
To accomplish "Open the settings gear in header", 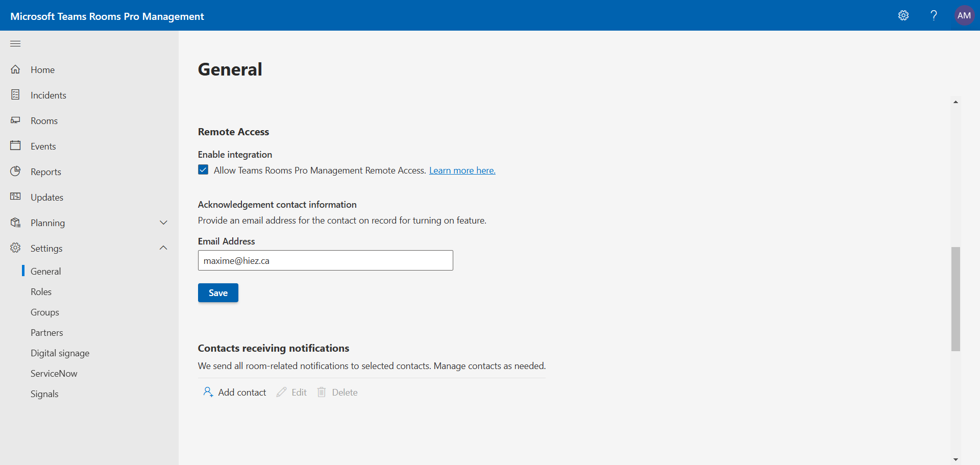I will (x=903, y=15).
